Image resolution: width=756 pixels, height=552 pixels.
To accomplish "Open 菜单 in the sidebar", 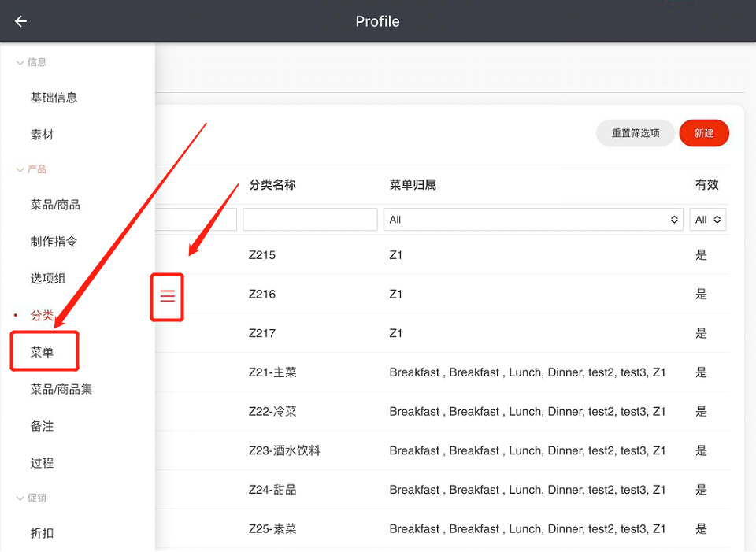I will tap(42, 352).
